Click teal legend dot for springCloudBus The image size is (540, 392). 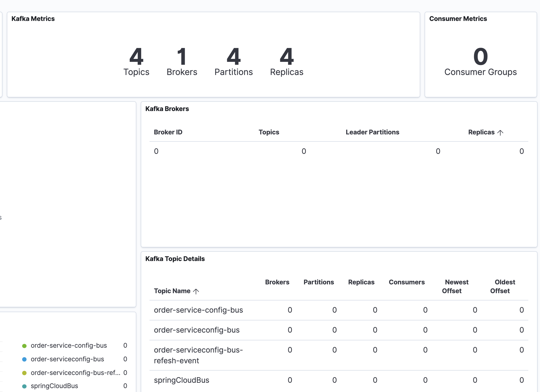24,386
